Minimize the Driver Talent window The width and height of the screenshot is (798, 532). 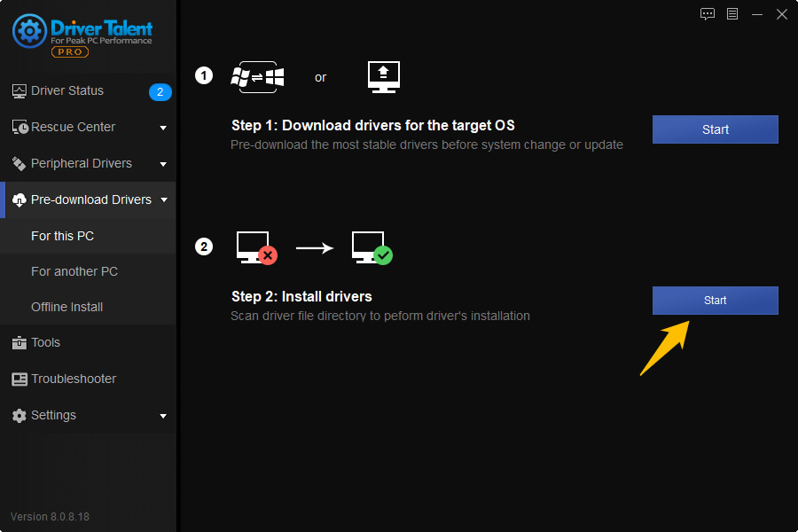click(x=757, y=14)
